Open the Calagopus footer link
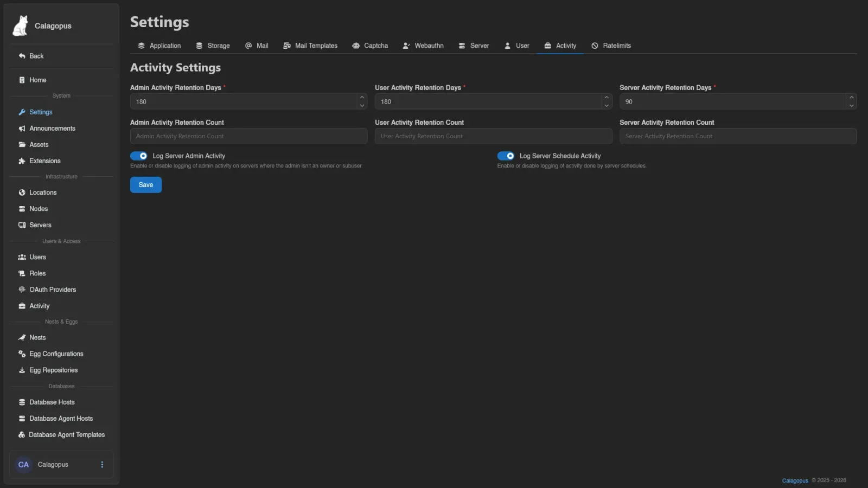 795,480
